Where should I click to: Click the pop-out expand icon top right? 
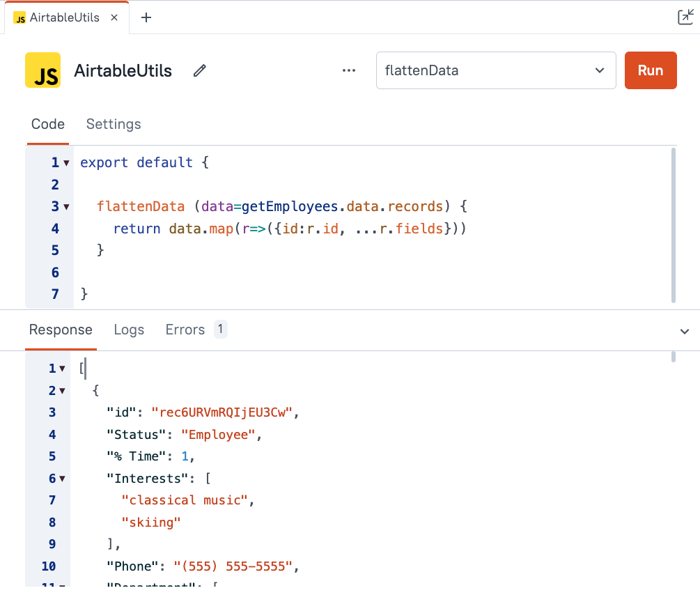685,16
